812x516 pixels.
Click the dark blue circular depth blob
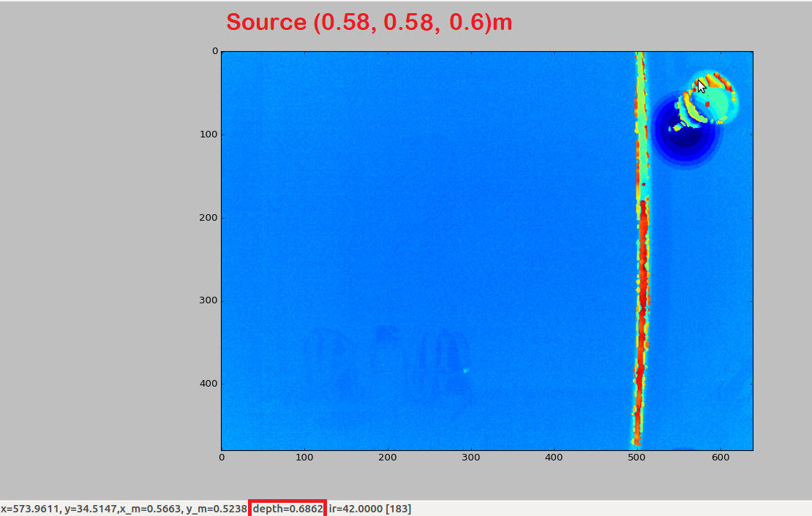(685, 130)
